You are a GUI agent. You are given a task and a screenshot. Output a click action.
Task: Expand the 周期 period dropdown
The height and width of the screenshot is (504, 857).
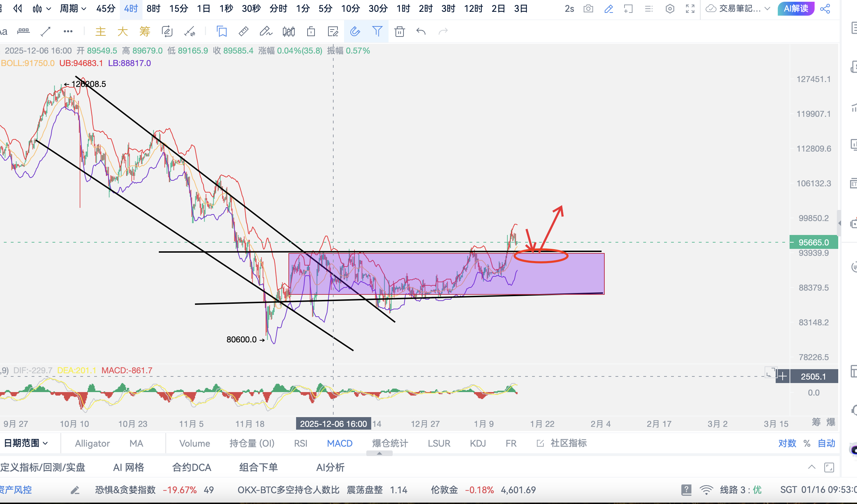[73, 9]
